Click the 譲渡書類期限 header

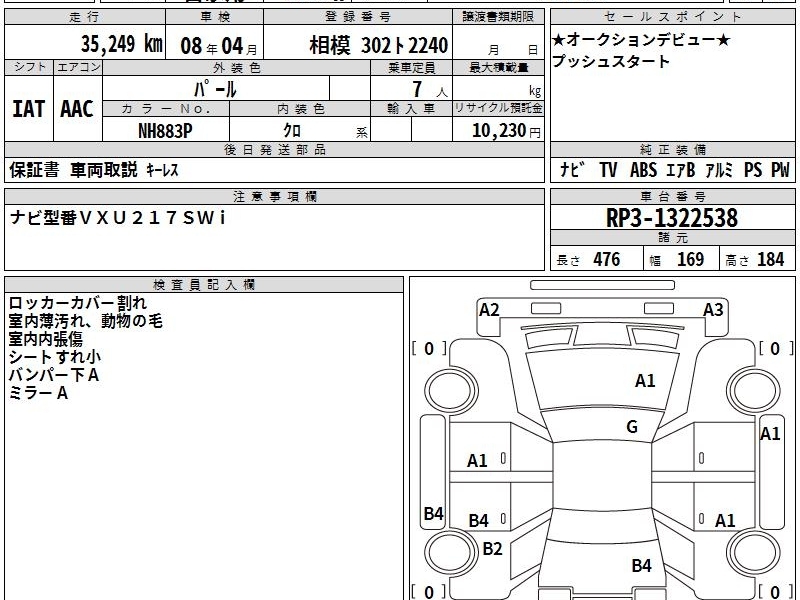coord(498,17)
